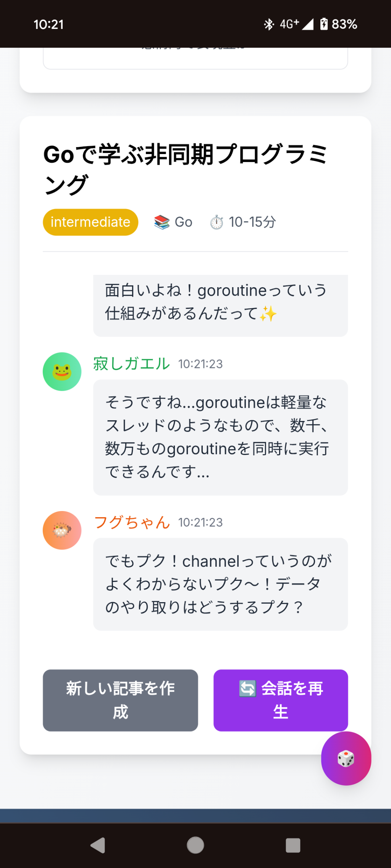Tap the green frog avatar
The height and width of the screenshot is (868, 391).
(x=62, y=371)
